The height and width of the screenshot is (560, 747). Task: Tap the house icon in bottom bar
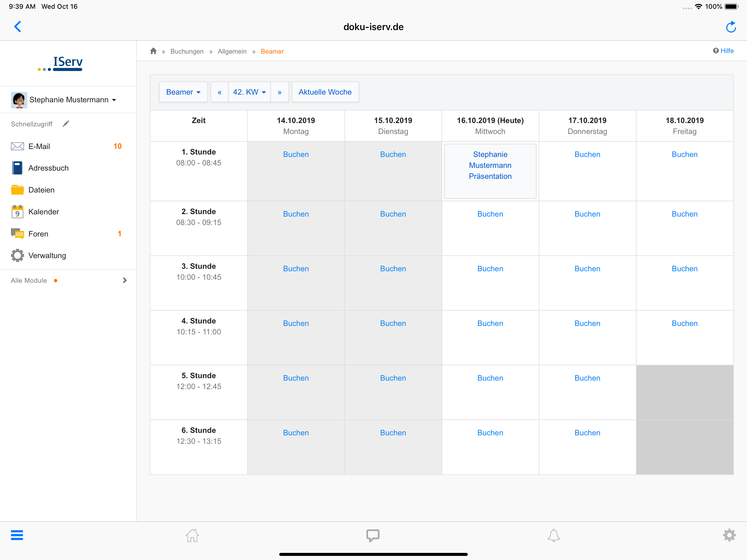tap(192, 535)
